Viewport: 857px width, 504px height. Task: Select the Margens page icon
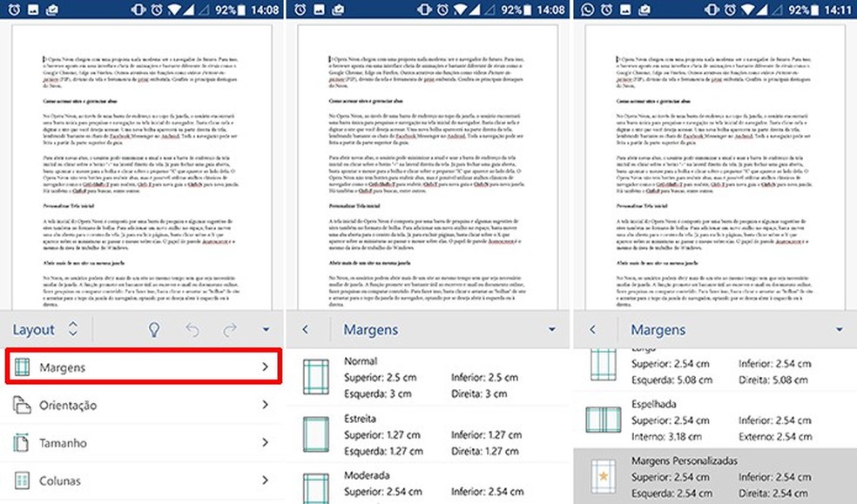pyautogui.click(x=19, y=366)
